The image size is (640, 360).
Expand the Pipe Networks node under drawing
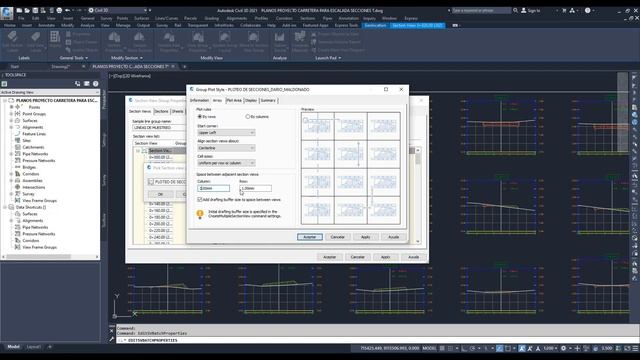click(x=11, y=154)
